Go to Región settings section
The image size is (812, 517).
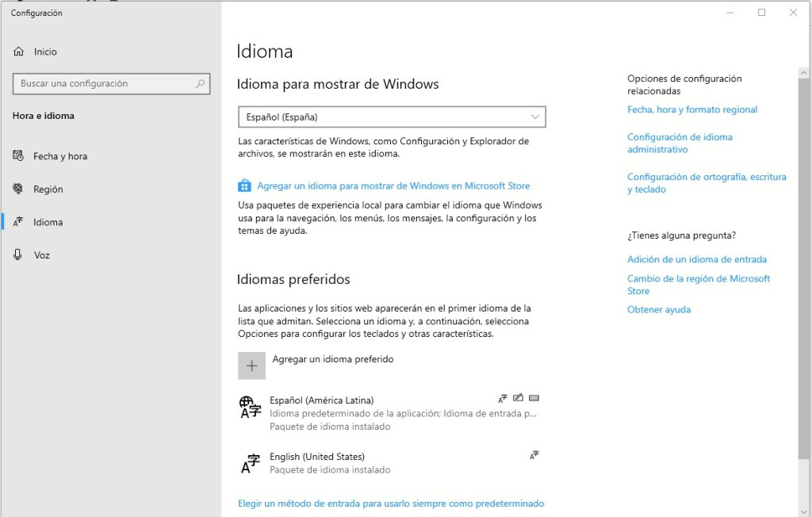48,190
